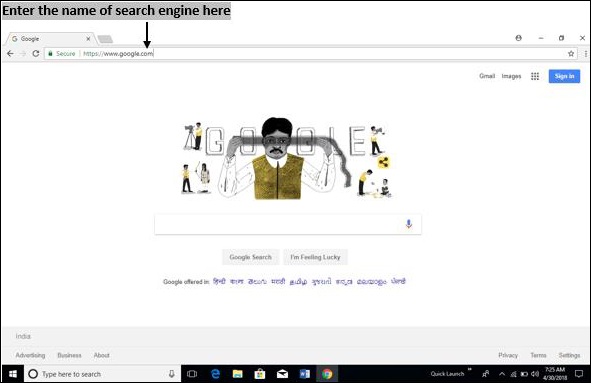Open the Images link

coord(511,76)
